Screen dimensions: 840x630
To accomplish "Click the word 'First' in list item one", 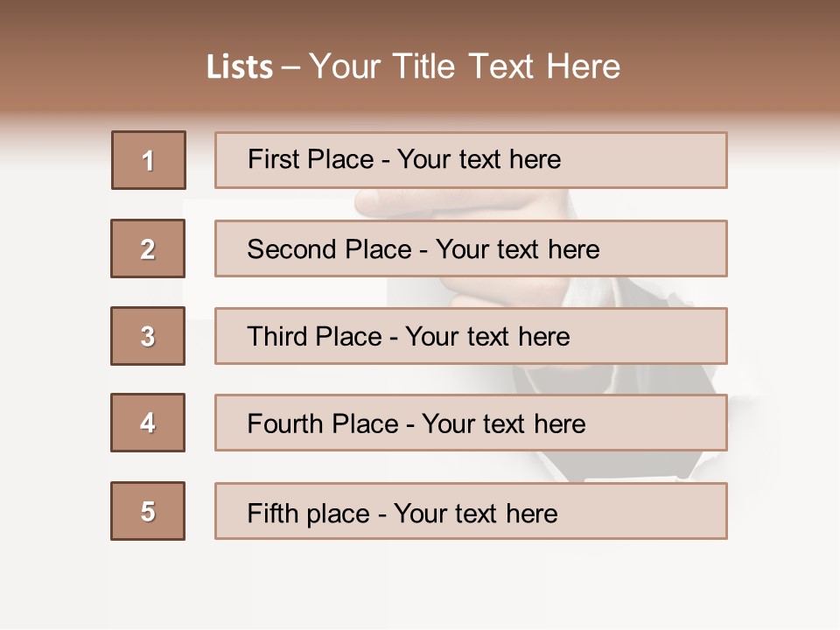I will coord(271,159).
